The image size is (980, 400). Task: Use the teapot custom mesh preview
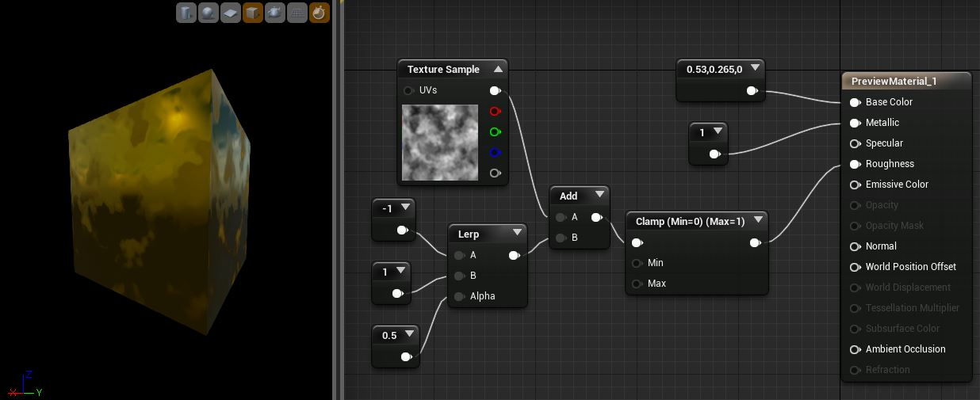pyautogui.click(x=275, y=13)
